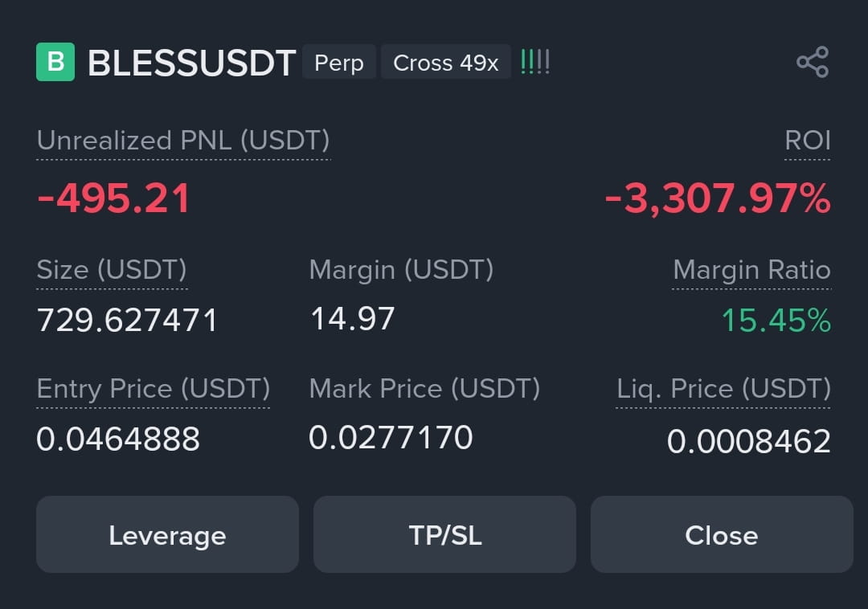Open the BLESSUSDT symbol name
868x609 pixels.
tap(191, 63)
